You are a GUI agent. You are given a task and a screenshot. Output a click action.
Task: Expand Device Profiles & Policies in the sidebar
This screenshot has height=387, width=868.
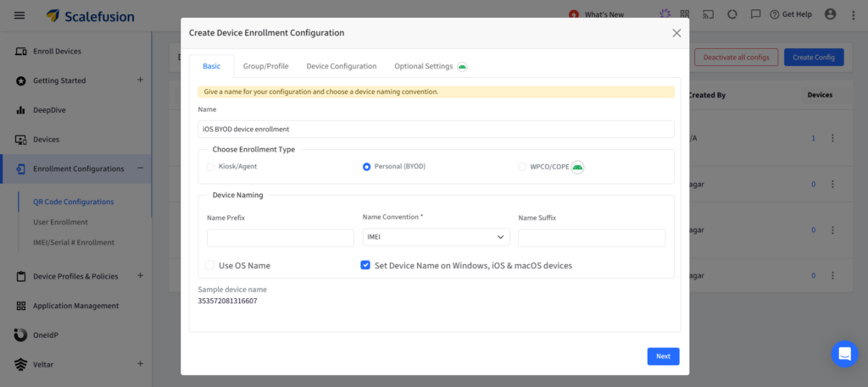pos(140,275)
